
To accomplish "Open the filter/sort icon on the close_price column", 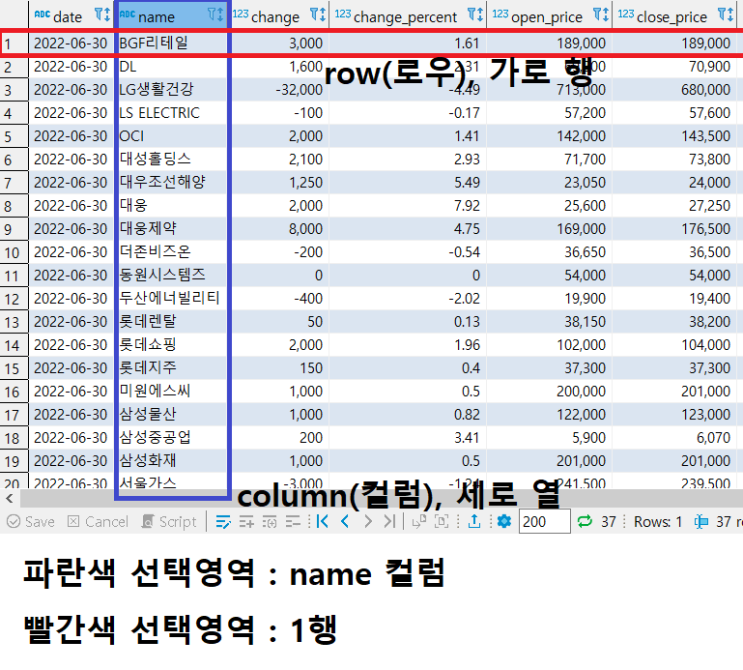I will point(725,15).
